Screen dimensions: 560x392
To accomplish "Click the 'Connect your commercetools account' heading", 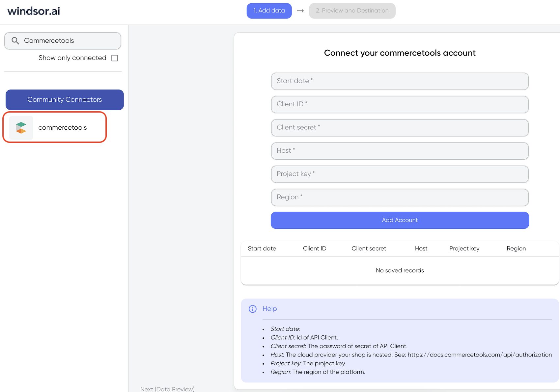I will (x=400, y=53).
